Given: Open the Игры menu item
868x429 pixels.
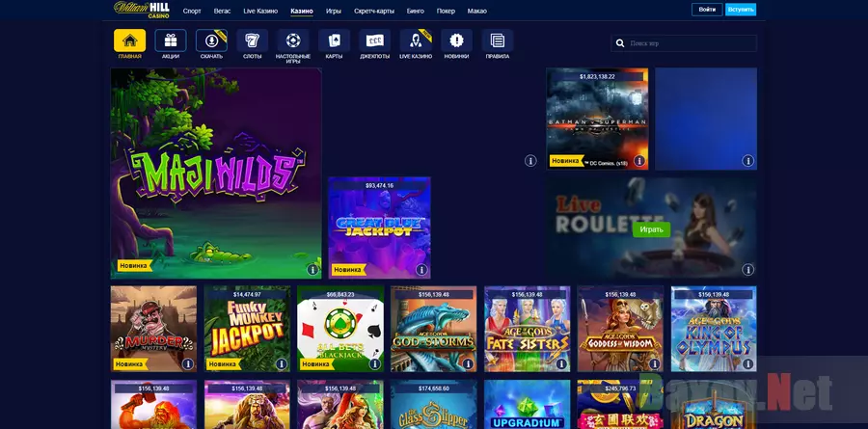Looking at the screenshot, I should (334, 11).
